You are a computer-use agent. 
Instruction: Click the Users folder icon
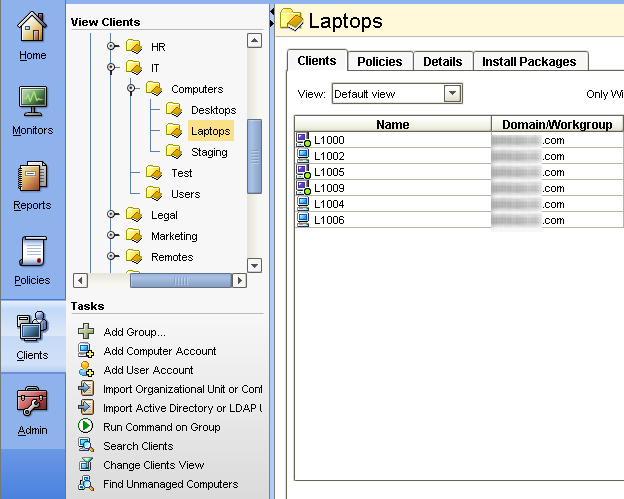click(x=154, y=194)
